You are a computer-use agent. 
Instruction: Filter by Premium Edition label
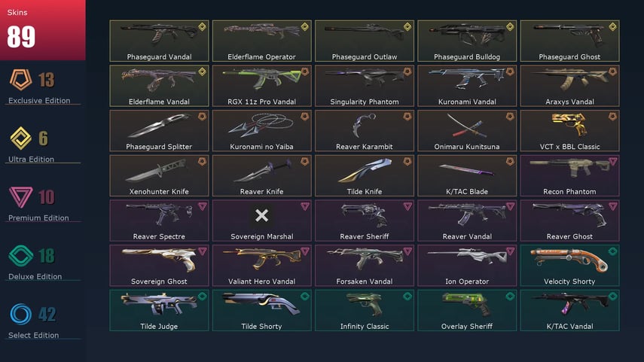(38, 218)
